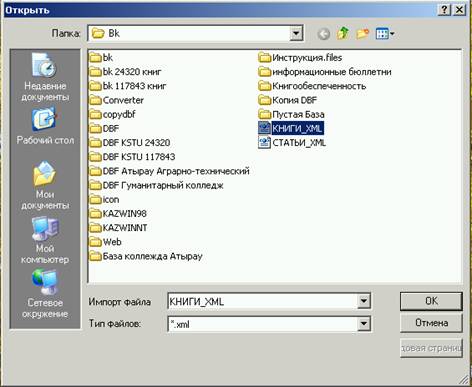Screen dimensions: 472x387
Task: Go up one folder level
Action: (x=343, y=33)
